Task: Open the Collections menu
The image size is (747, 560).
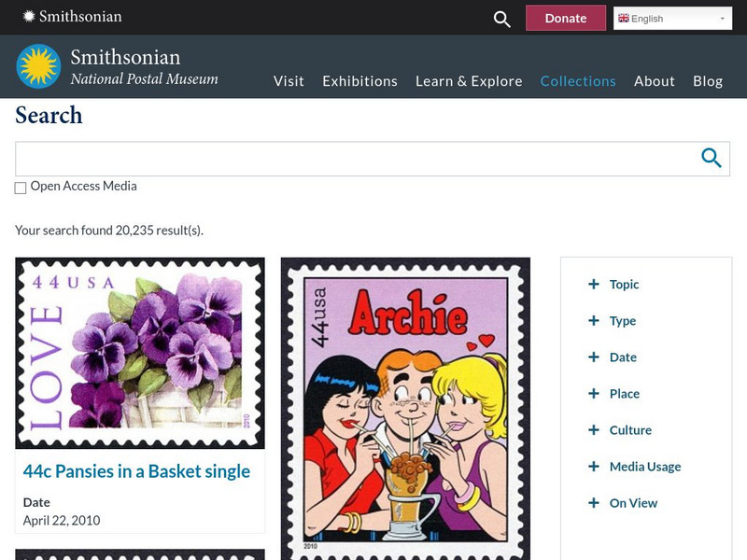Action: (x=578, y=81)
